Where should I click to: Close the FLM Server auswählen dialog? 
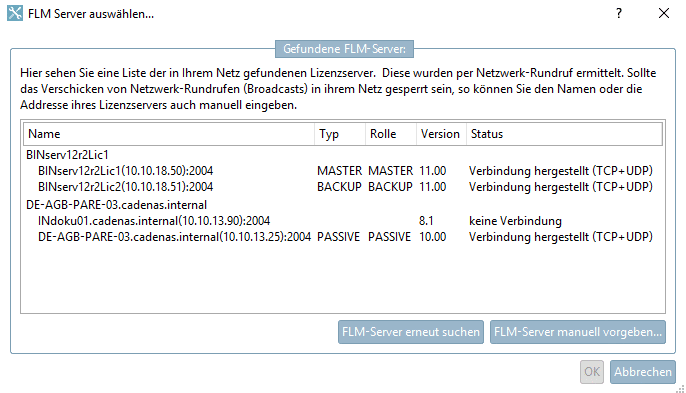tap(664, 14)
